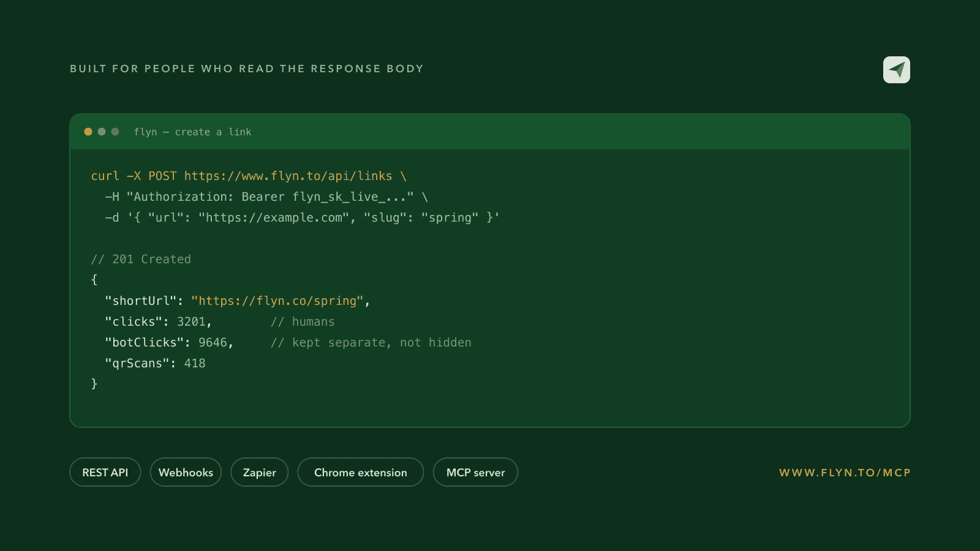This screenshot has height=551, width=980.
Task: Click the -d JSON payload line
Action: (x=303, y=218)
